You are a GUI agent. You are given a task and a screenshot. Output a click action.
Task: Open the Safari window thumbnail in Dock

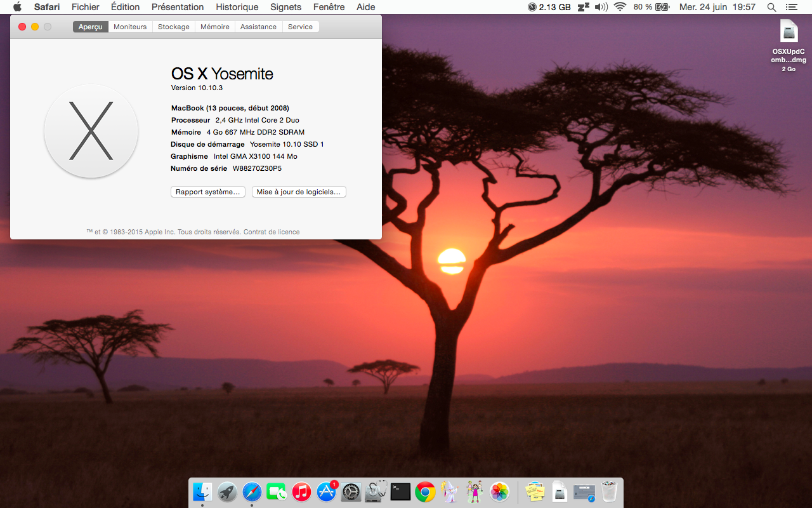pyautogui.click(x=584, y=492)
